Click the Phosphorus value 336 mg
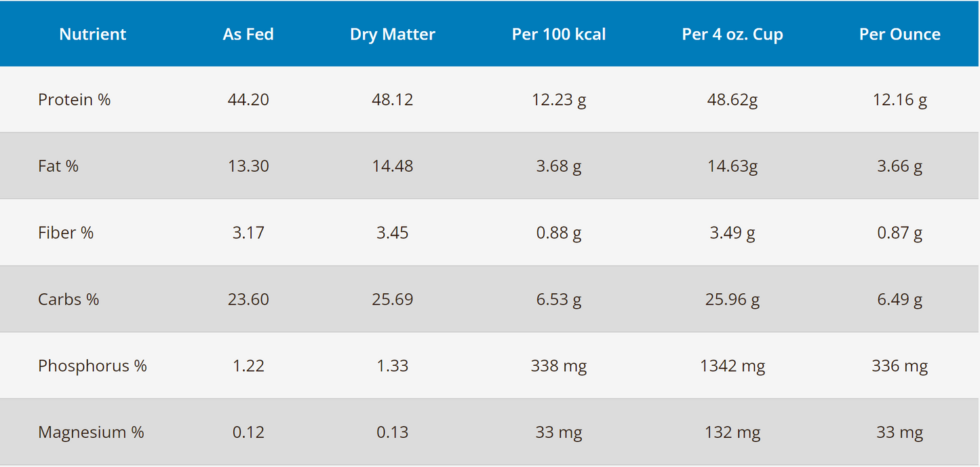 point(899,366)
